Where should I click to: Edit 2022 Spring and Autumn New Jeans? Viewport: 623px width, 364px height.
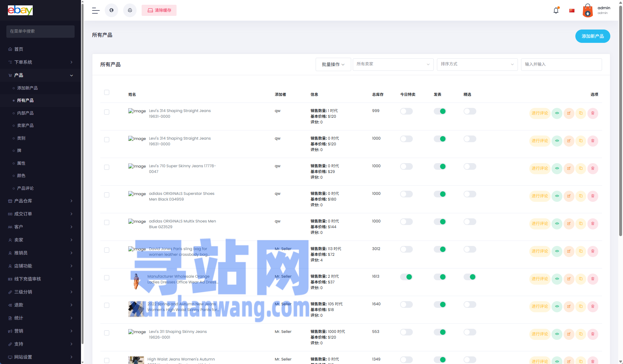coord(569,307)
